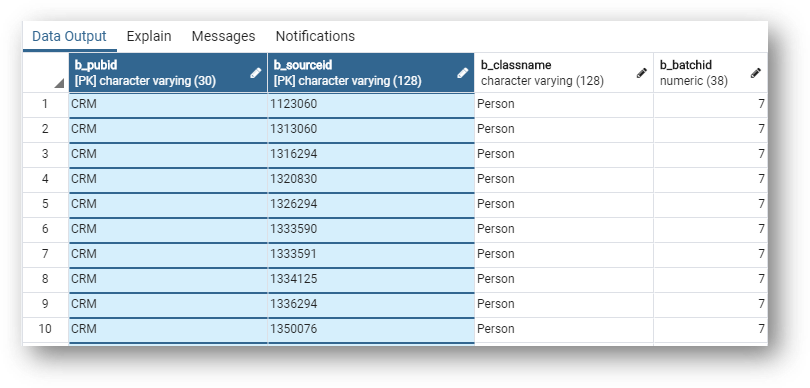Screen dimensions: 810x388
Task: Select row number 1
Action: [45, 104]
